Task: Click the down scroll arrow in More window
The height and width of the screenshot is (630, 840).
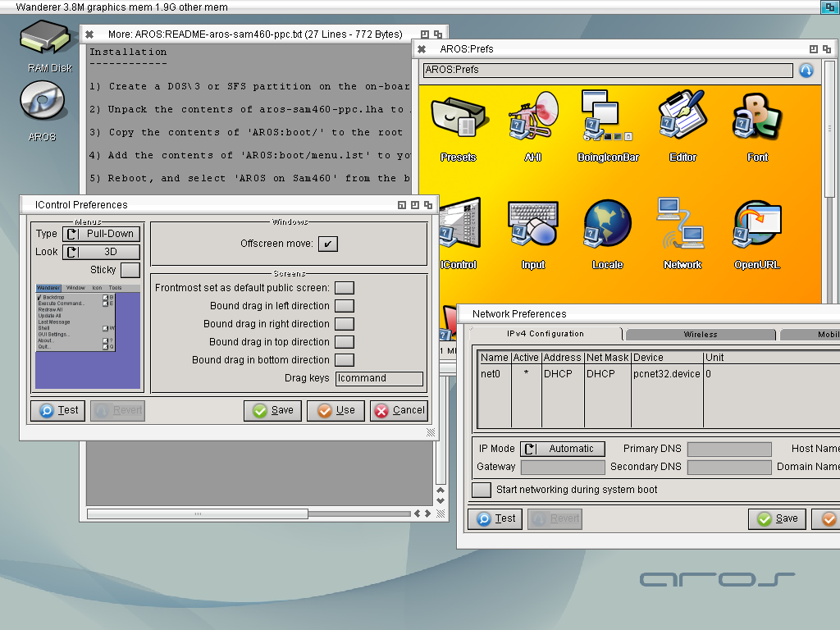Action: 441,501
